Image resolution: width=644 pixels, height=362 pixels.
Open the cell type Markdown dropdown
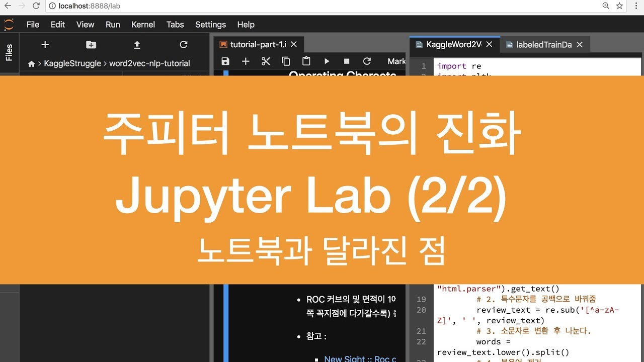click(x=396, y=61)
